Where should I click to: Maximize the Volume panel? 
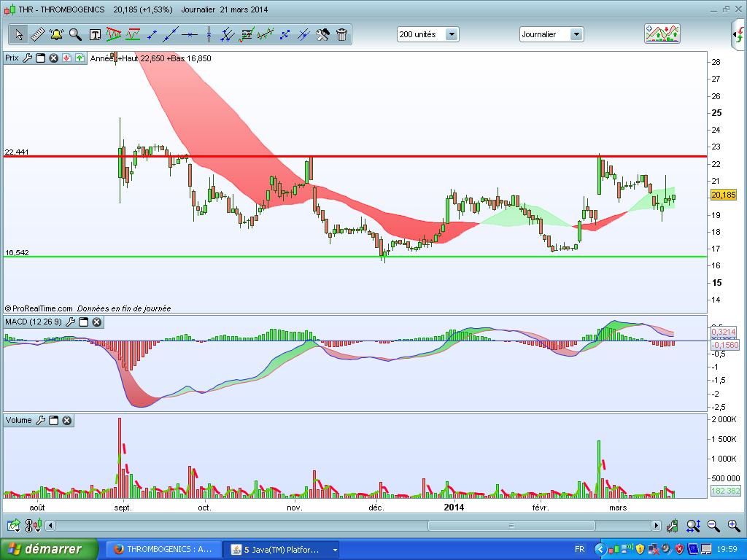click(54, 421)
